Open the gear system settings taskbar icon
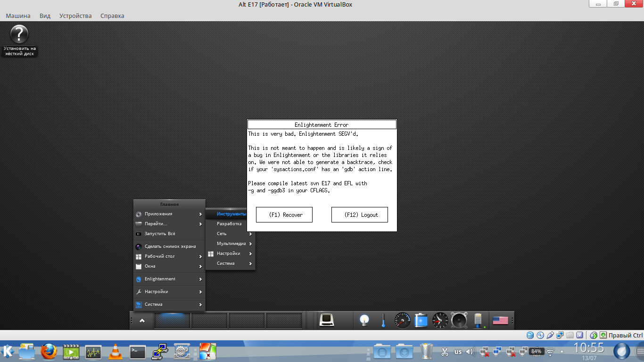The image size is (644, 362). point(182,352)
